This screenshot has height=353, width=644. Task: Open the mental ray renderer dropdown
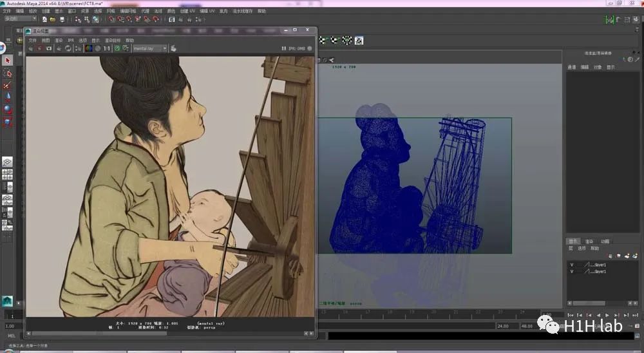[149, 48]
